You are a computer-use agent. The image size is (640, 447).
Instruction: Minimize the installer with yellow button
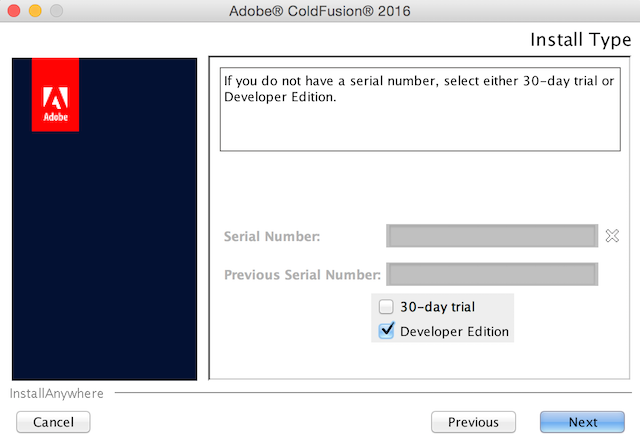(x=35, y=11)
